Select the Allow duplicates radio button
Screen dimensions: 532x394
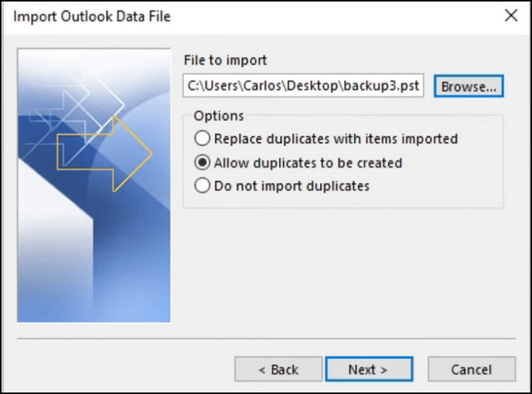click(x=202, y=163)
